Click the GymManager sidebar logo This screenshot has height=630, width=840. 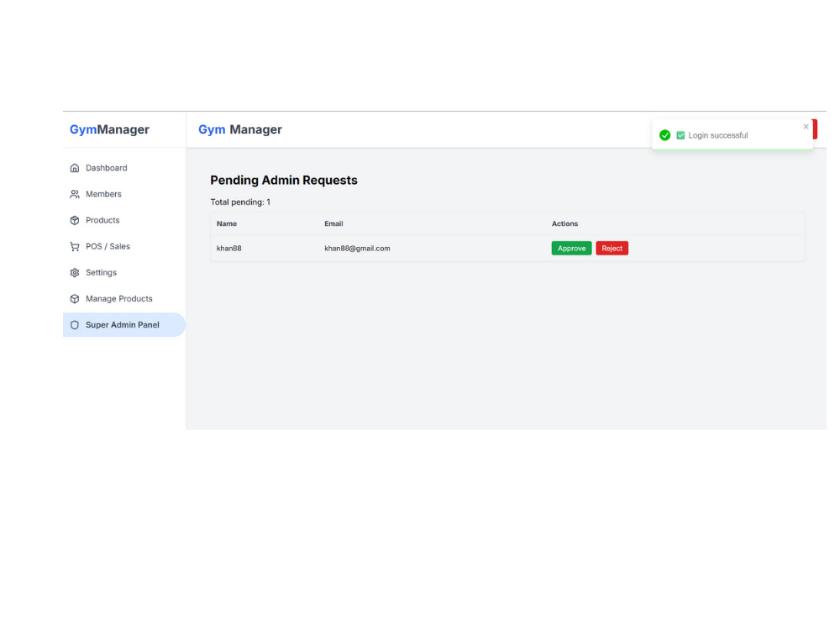click(109, 129)
